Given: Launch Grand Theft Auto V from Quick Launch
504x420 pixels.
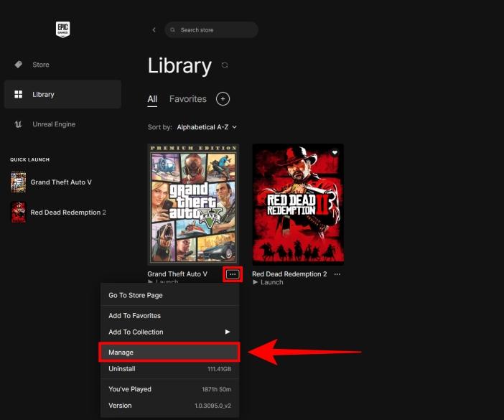Looking at the screenshot, I should (61, 182).
